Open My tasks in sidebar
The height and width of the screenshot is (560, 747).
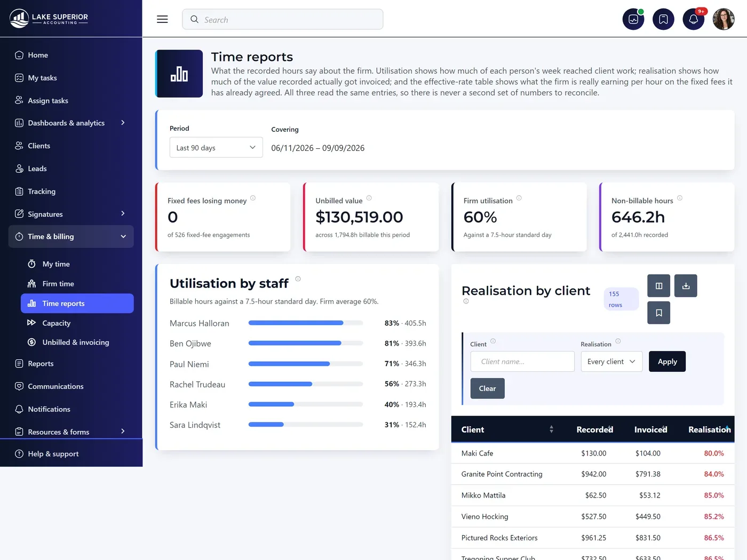click(71, 78)
